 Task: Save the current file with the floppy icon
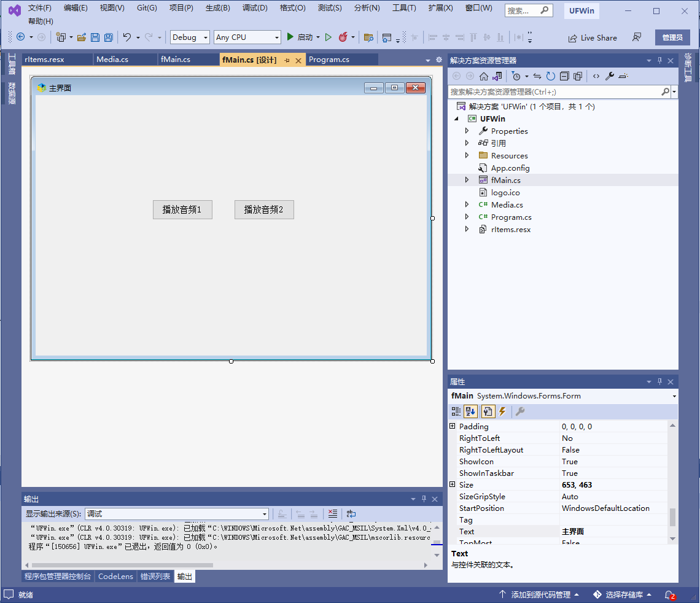(95, 37)
